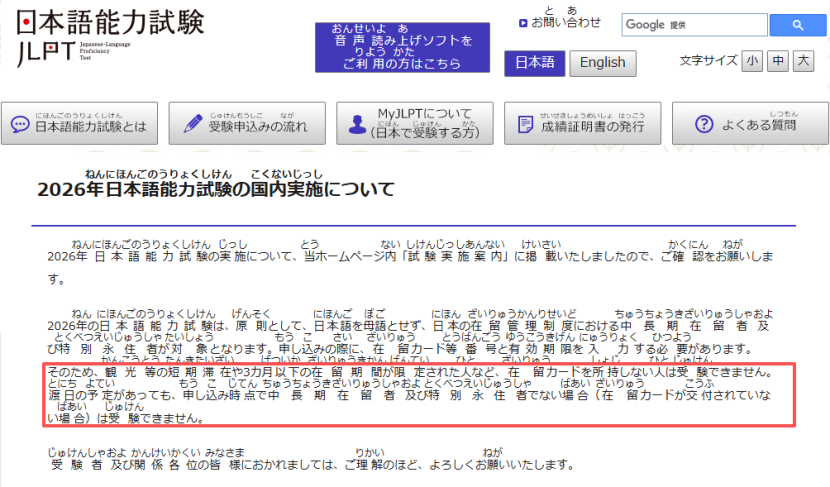Viewport: 830px width, 487px height.
Task: Switch site language to 日本語
Action: (x=534, y=63)
